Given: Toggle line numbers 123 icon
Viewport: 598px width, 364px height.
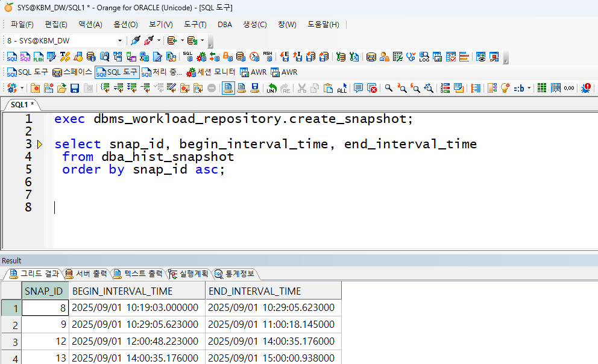Looking at the screenshot, I should tap(445, 89).
